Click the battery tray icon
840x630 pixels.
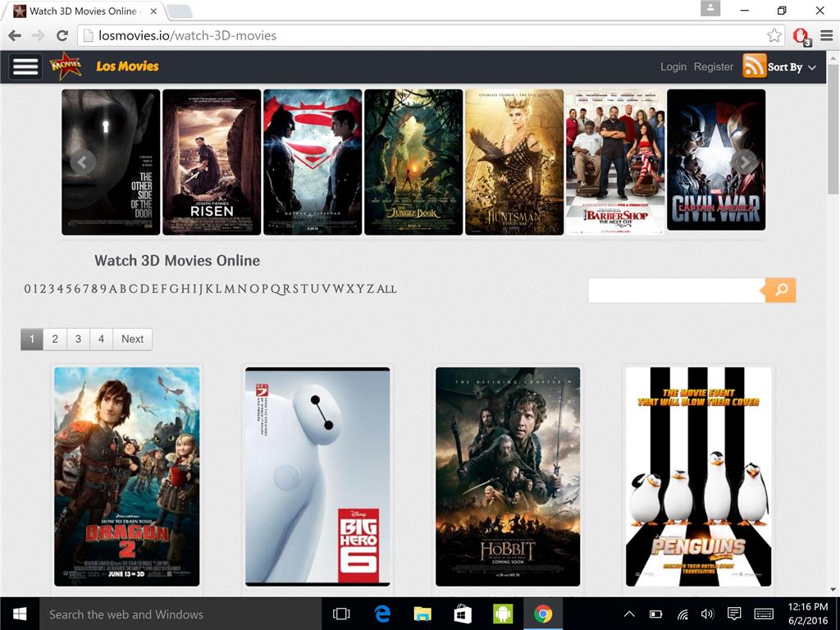pyautogui.click(x=655, y=614)
